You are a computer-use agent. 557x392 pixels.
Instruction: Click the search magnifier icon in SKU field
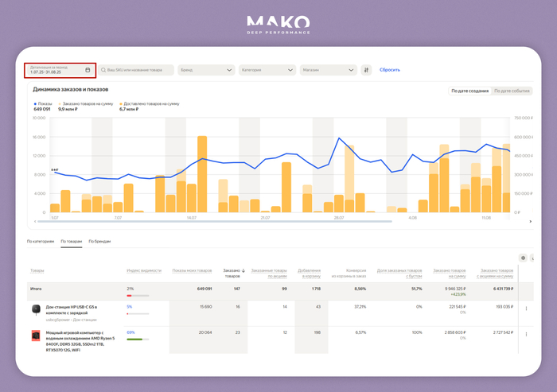pos(103,70)
